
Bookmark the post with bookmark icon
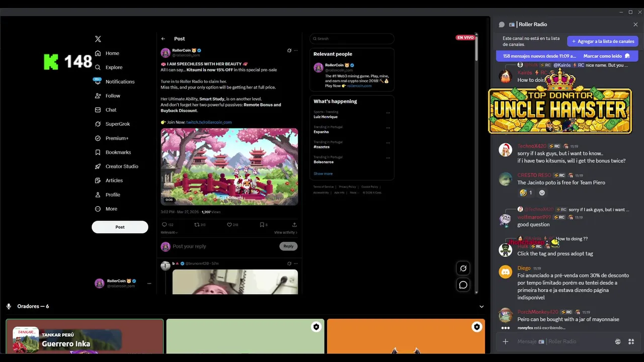click(262, 225)
